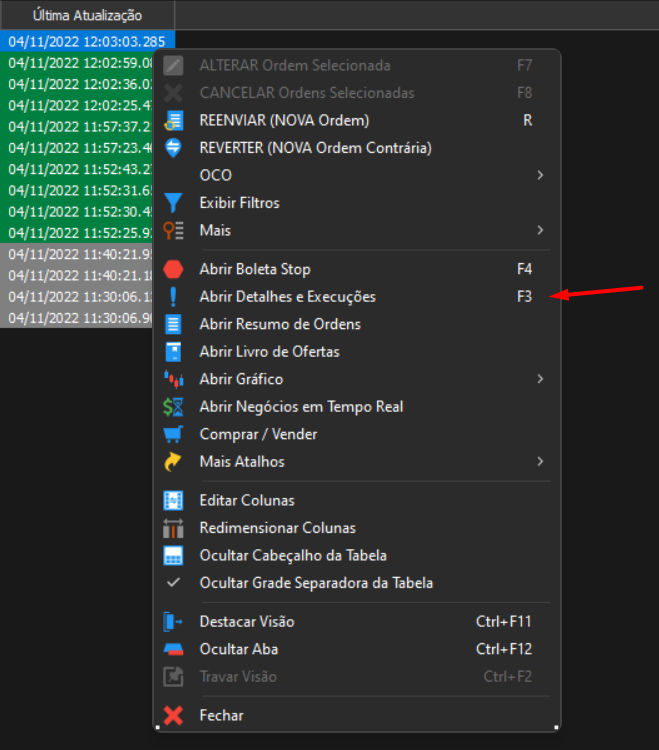Click the Redimensionar Colunas icon
The height and width of the screenshot is (750, 659).
click(x=173, y=528)
